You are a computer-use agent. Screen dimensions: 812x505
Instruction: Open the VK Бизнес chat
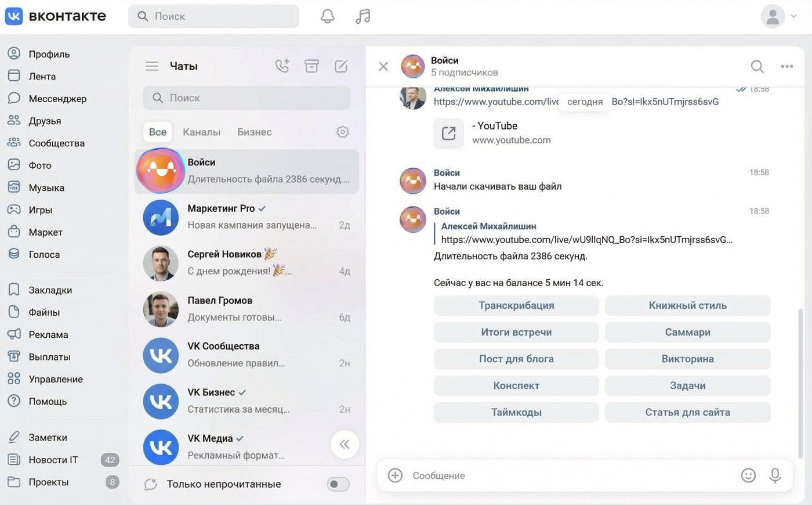(x=246, y=401)
